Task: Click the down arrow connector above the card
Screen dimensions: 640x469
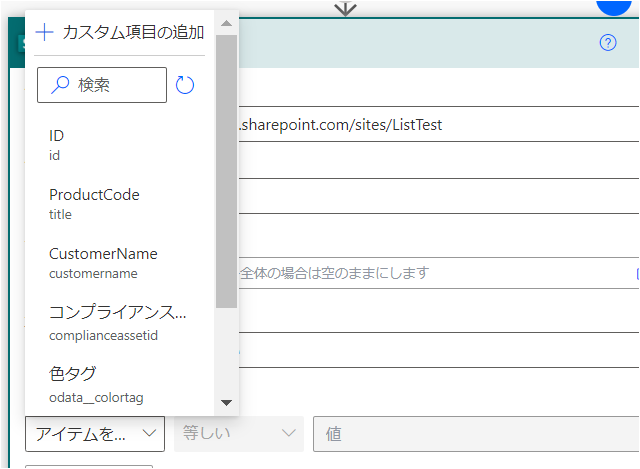Action: (x=345, y=8)
